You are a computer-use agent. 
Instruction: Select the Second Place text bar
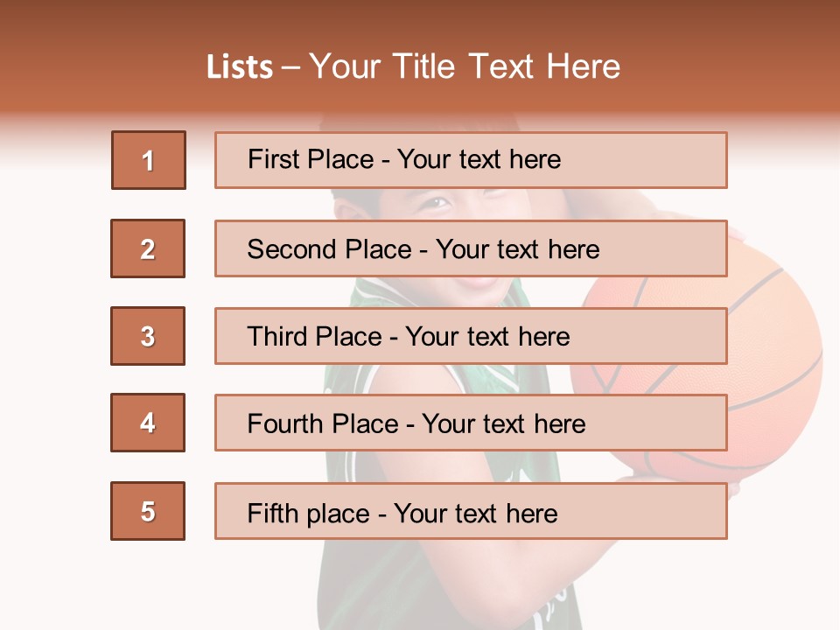pos(471,248)
